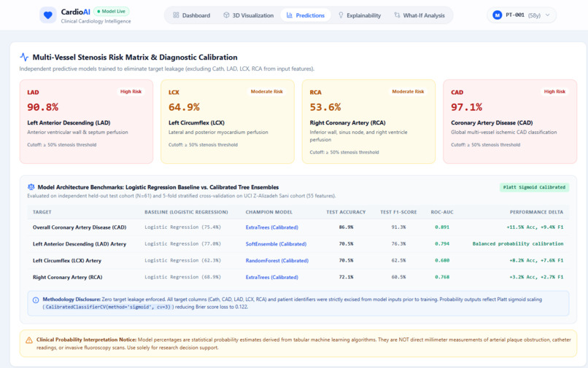The width and height of the screenshot is (588, 368).
Task: Select the RCA 53.6% risk card
Action: [x=368, y=122]
